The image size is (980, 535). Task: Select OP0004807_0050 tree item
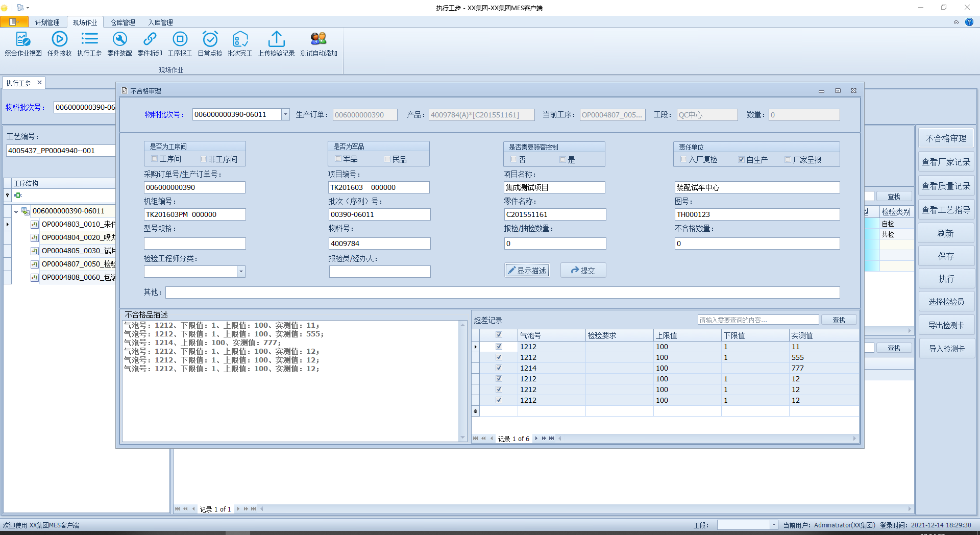tap(78, 264)
